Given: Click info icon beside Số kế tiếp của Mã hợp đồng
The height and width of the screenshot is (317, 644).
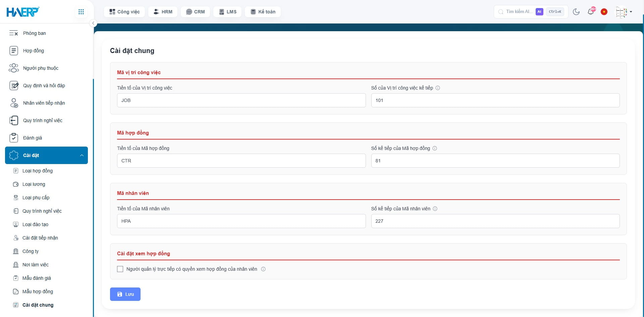Looking at the screenshot, I should coord(435,148).
